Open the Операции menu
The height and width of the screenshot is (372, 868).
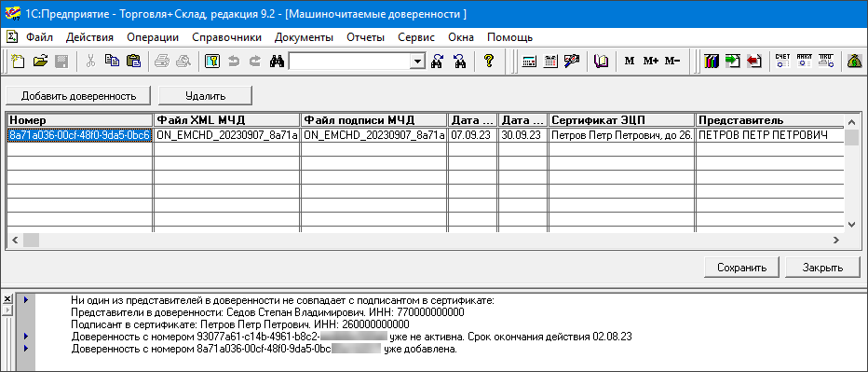pyautogui.click(x=152, y=37)
